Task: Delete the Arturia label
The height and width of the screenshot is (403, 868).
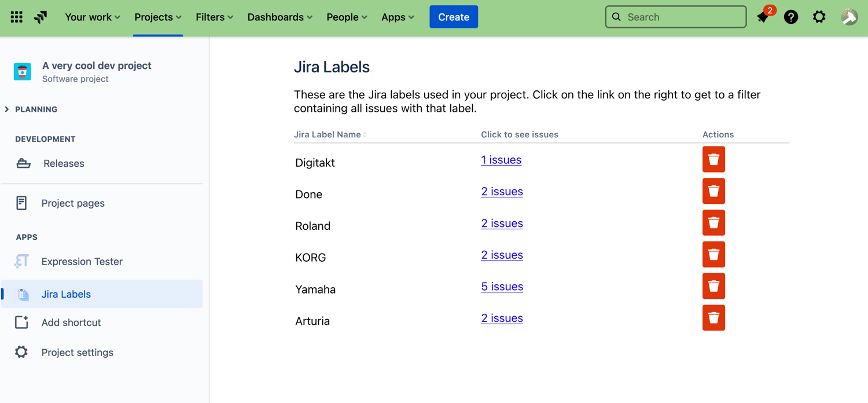Action: 713,318
